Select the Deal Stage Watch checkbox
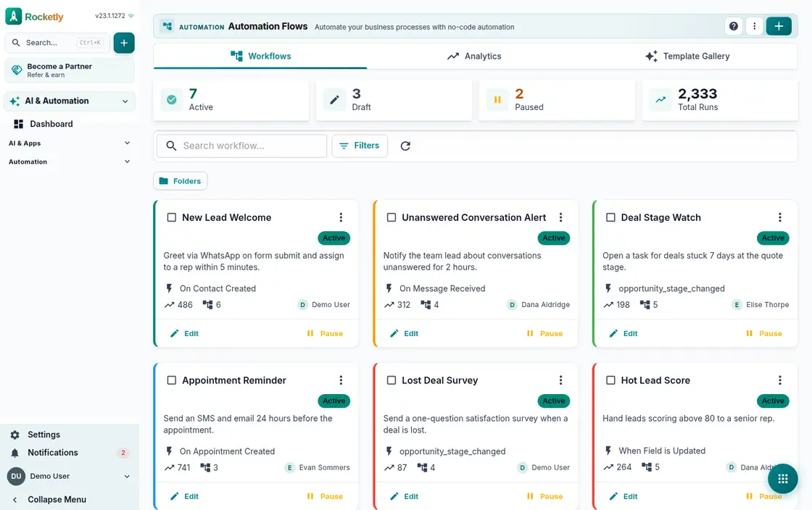Viewport: 812px width, 510px height. coord(610,217)
